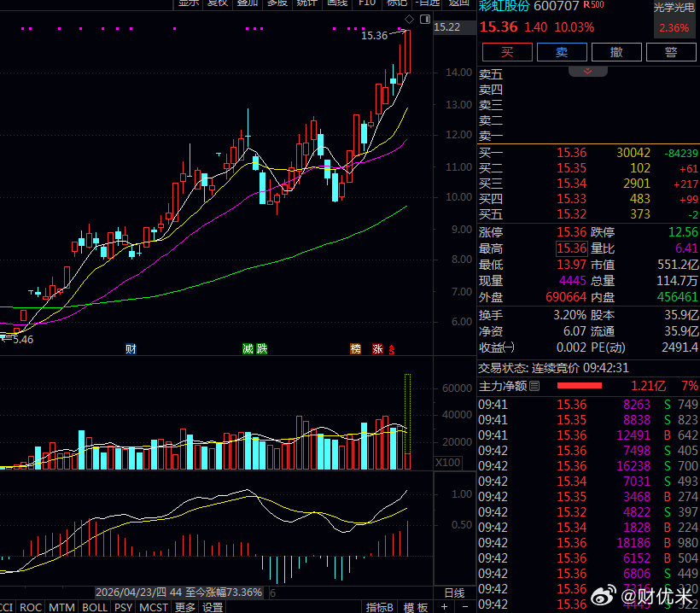700x613 pixels.
Task: Open the 模板 template menu
Action: pos(416,607)
